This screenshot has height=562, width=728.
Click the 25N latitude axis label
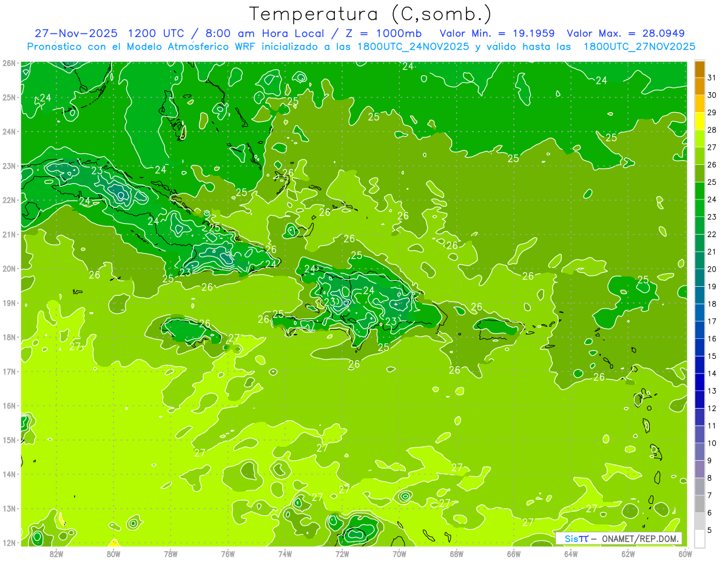point(9,97)
